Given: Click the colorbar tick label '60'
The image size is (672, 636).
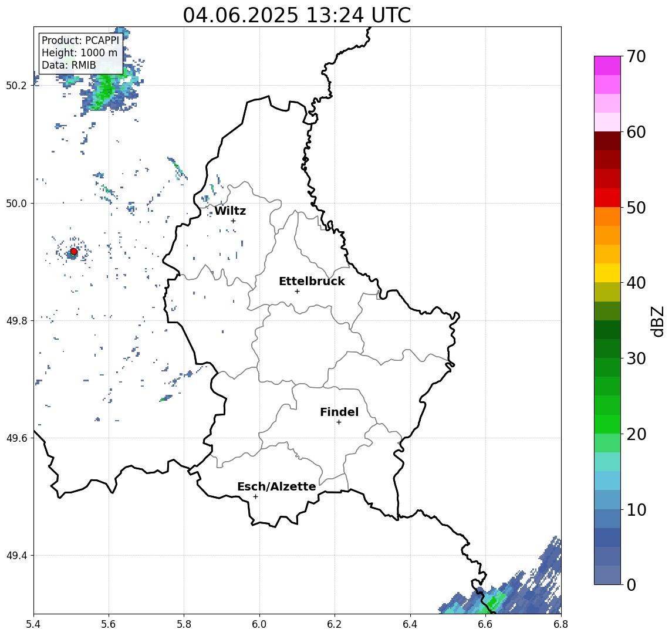Looking at the screenshot, I should tap(636, 132).
